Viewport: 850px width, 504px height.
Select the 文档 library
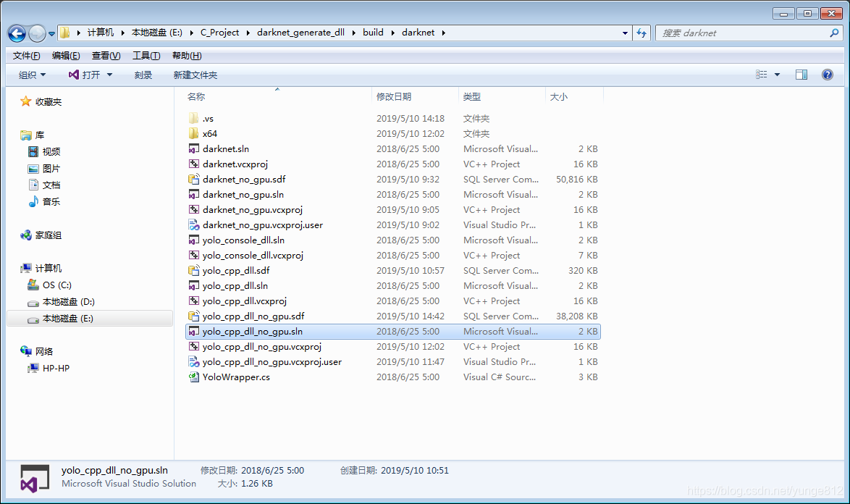tap(51, 185)
